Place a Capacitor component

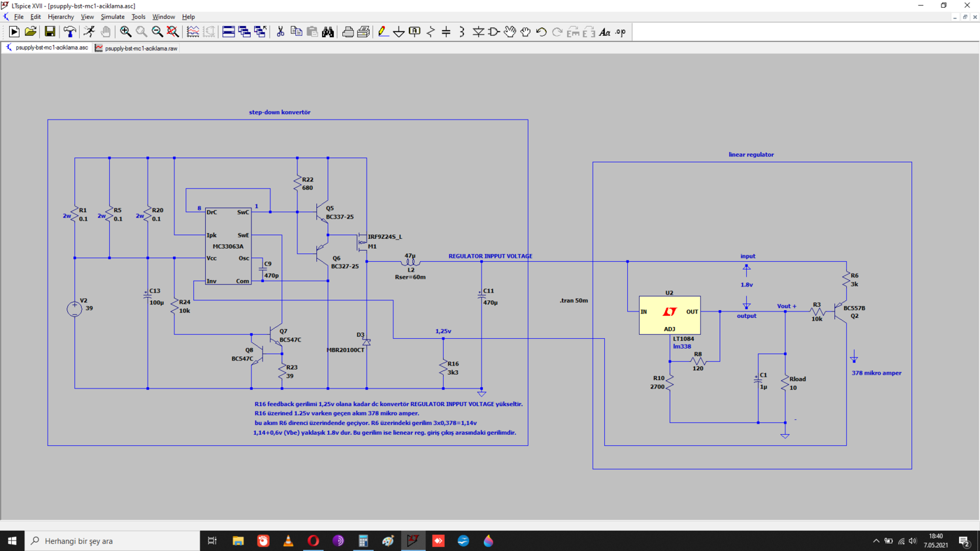point(446,32)
